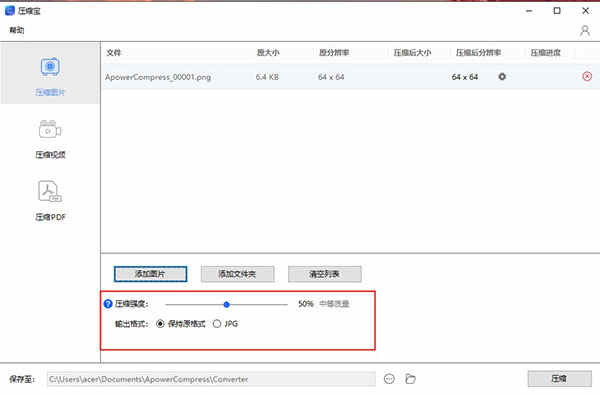This screenshot has width=600, height=395.
Task: Click the save-to path input field
Action: click(211, 379)
